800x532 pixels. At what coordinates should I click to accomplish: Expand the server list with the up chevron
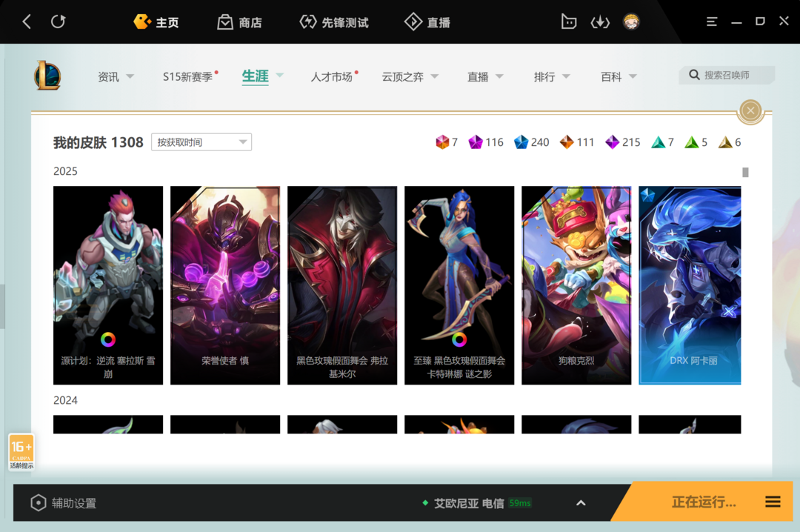[x=581, y=503]
